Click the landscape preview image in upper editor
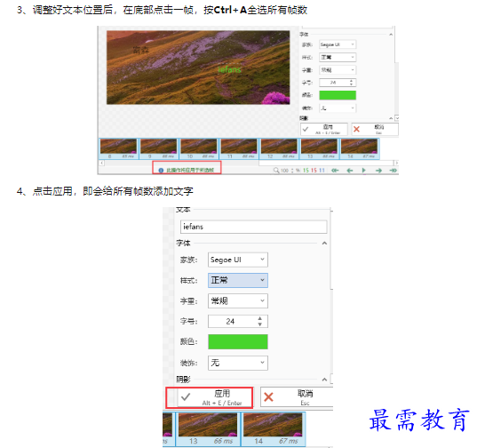477x448 pixels. tap(198, 68)
